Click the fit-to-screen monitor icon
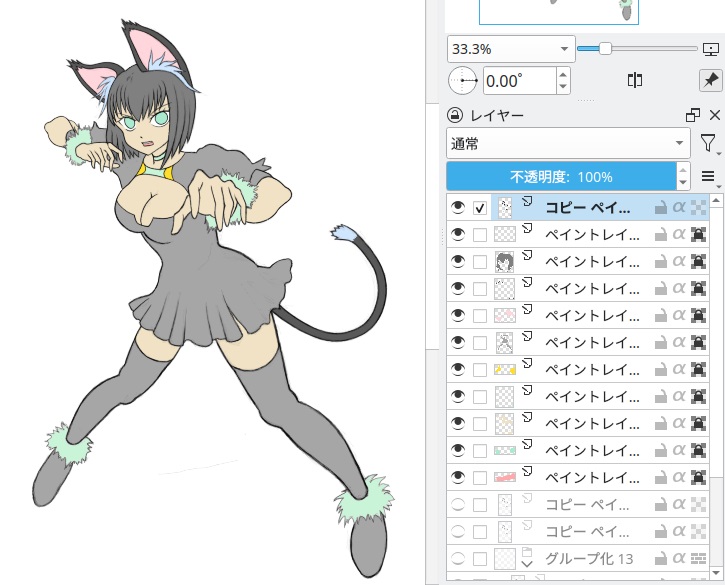The image size is (725, 585). 711,48
